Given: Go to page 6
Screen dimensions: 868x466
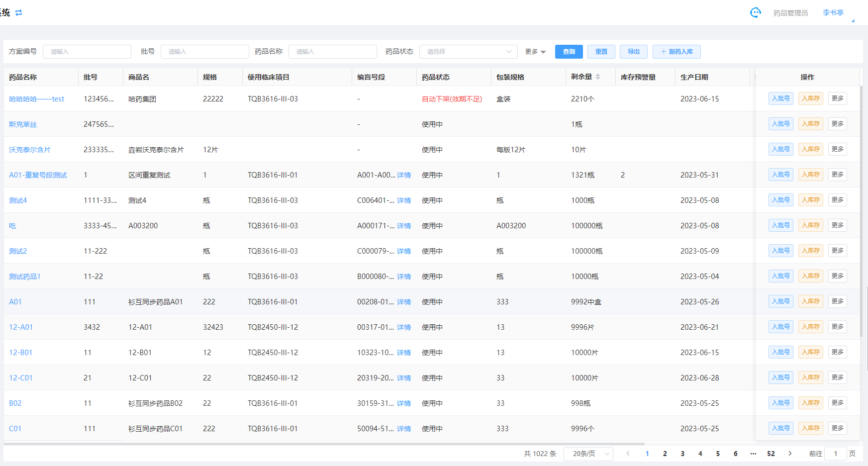Looking at the screenshot, I should (x=736, y=454).
